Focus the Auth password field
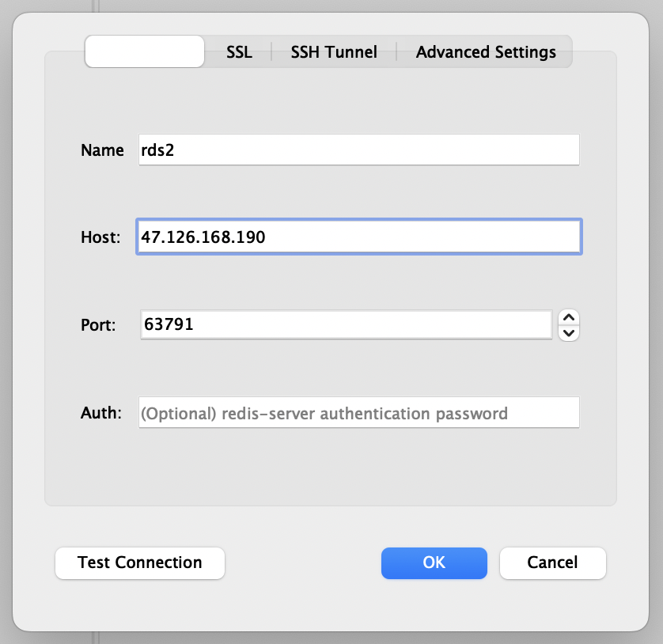Image resolution: width=663 pixels, height=644 pixels. tap(358, 413)
